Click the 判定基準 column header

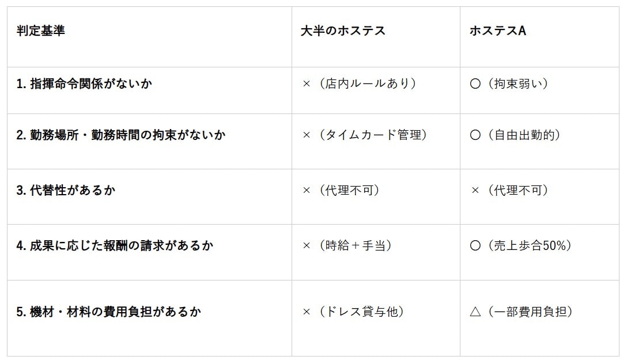point(41,31)
